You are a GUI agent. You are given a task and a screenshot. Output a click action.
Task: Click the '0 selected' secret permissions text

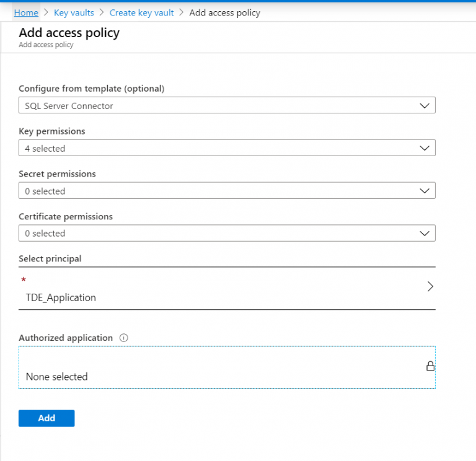click(45, 191)
